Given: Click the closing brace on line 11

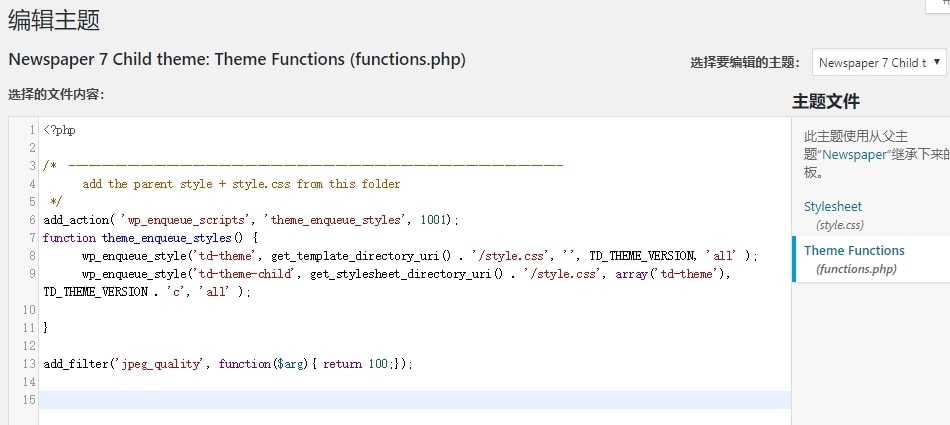Looking at the screenshot, I should [46, 327].
